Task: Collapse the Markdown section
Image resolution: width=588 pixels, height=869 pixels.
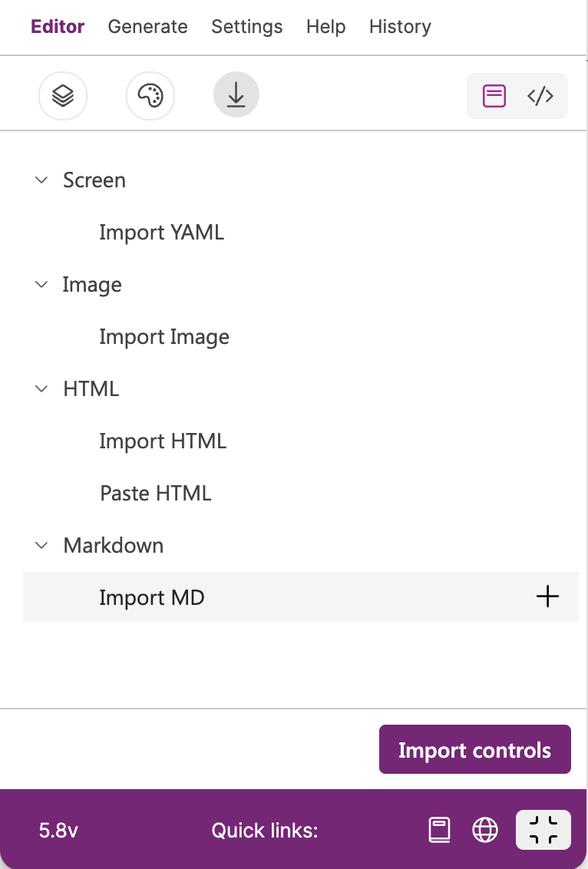Action: pyautogui.click(x=41, y=545)
